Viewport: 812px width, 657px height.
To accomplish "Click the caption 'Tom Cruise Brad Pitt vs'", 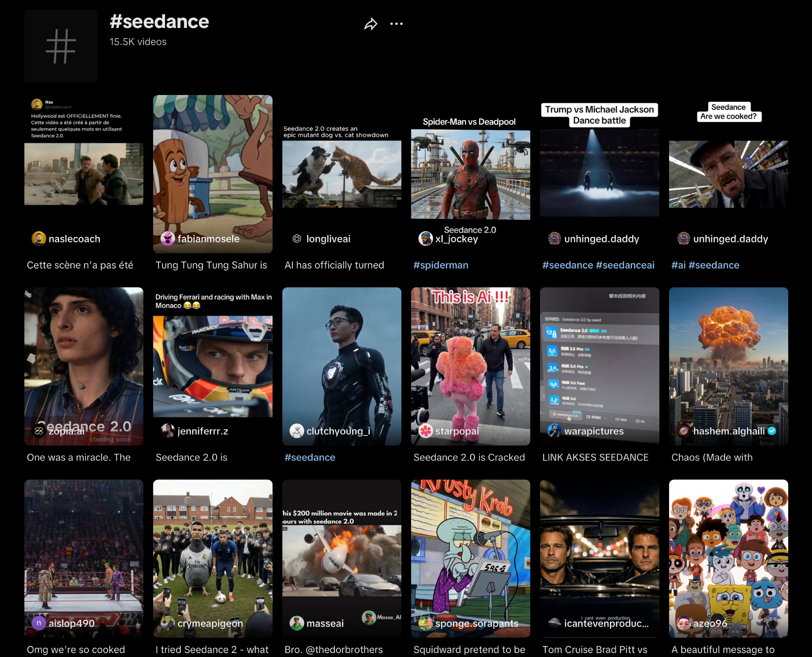I will pos(595,650).
